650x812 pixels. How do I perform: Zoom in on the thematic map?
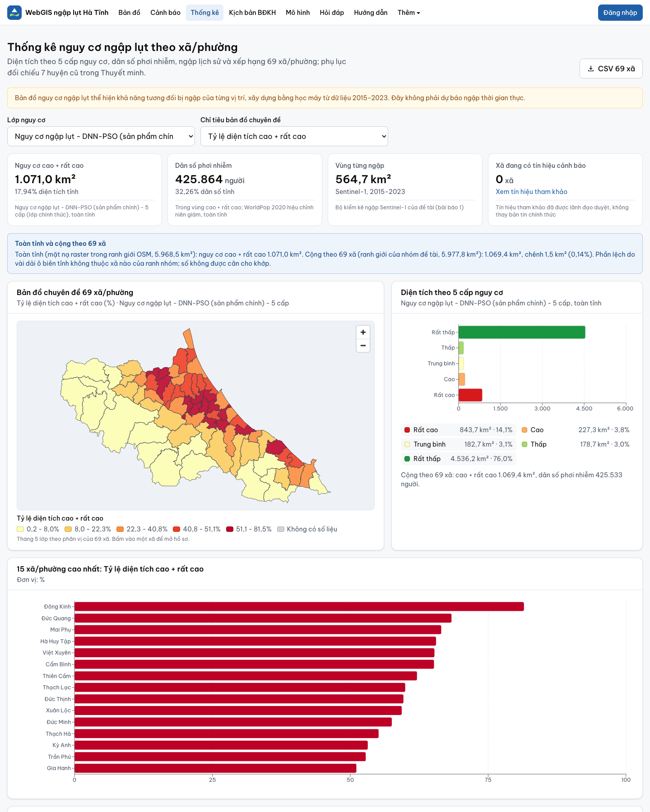[363, 332]
